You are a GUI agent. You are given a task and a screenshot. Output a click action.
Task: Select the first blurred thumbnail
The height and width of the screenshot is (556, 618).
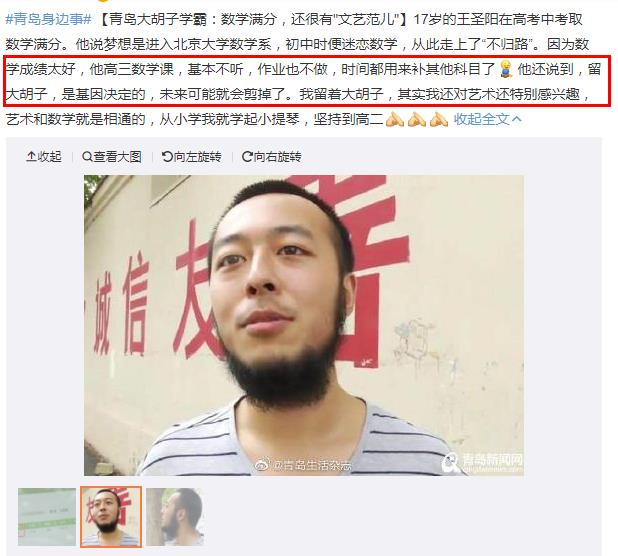pos(47,517)
